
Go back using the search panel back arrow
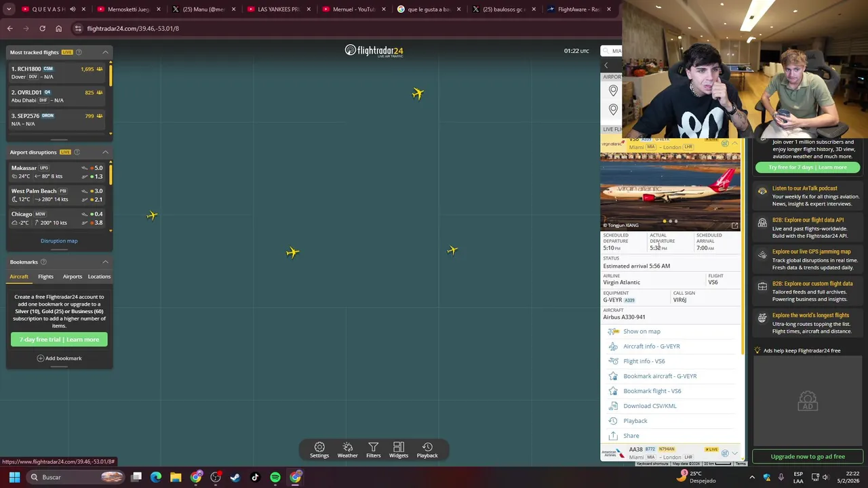pos(606,65)
